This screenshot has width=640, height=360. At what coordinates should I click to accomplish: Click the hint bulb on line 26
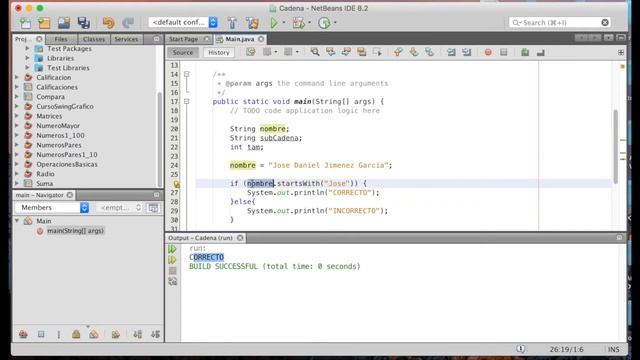[x=177, y=184]
